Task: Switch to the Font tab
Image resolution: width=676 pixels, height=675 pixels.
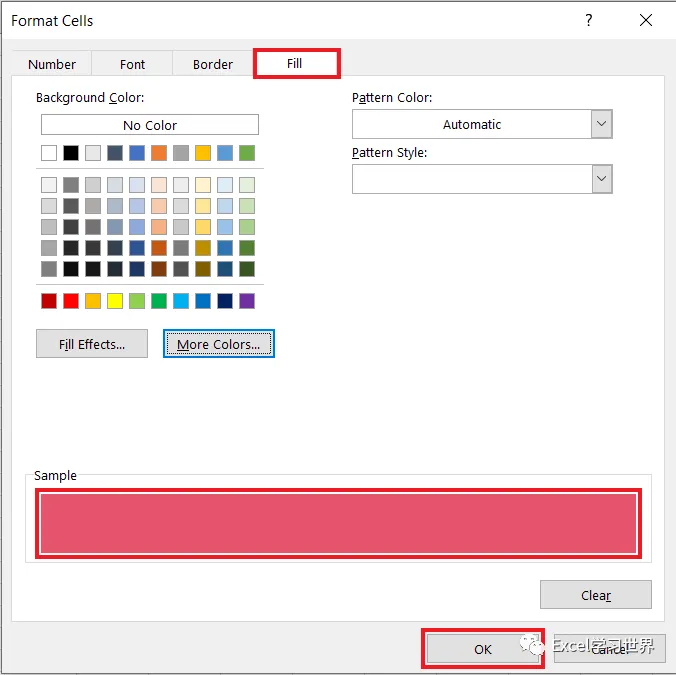Action: pos(132,64)
